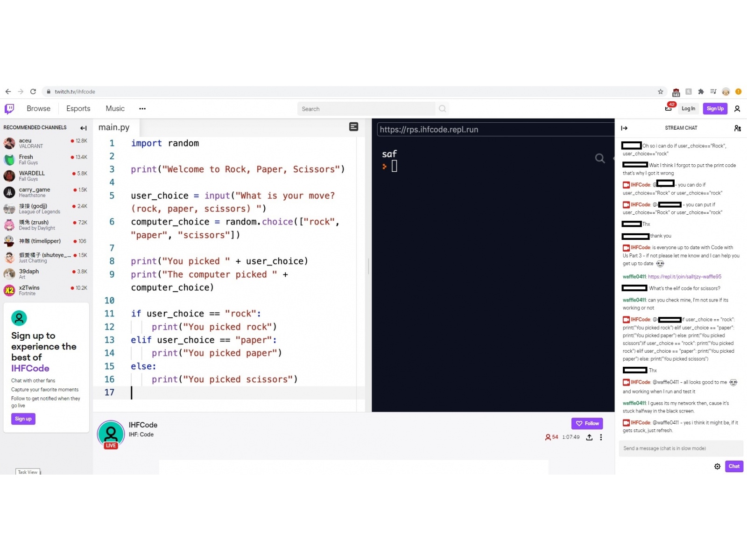The height and width of the screenshot is (560, 747).
Task: Open the crown icon showing a 42 badge
Action: pos(669,108)
